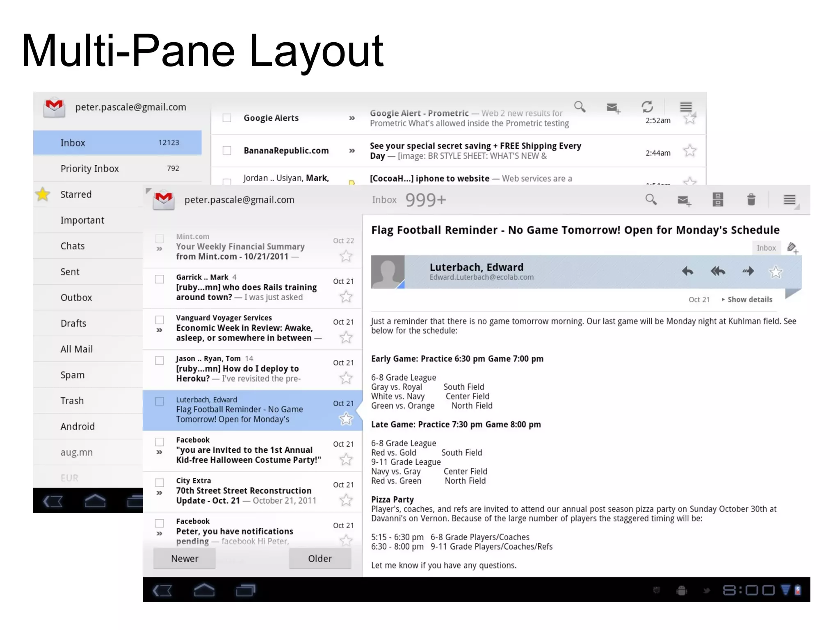Open the Important label
The image size is (840, 630).
point(88,220)
